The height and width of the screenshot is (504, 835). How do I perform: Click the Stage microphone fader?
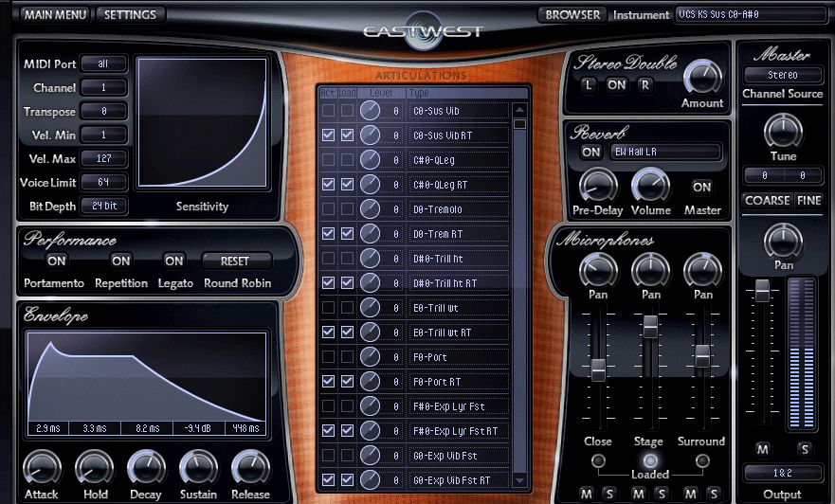650,328
